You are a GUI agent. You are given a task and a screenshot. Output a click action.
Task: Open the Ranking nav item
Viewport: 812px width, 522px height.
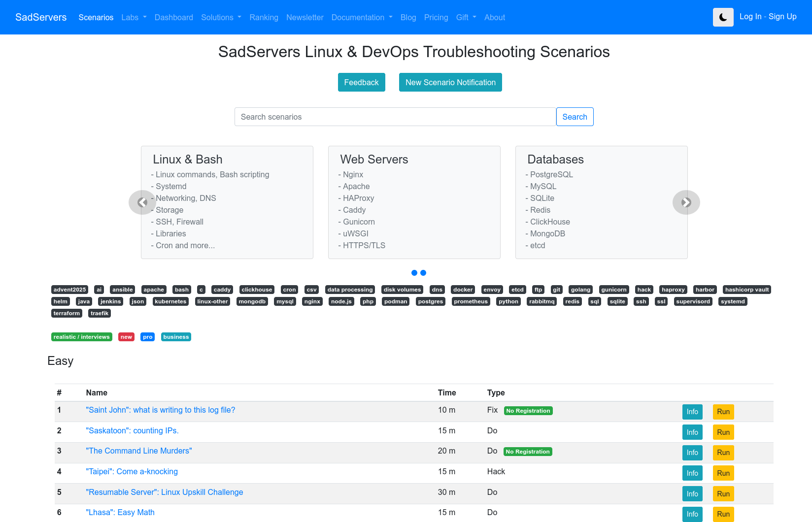[x=264, y=17]
